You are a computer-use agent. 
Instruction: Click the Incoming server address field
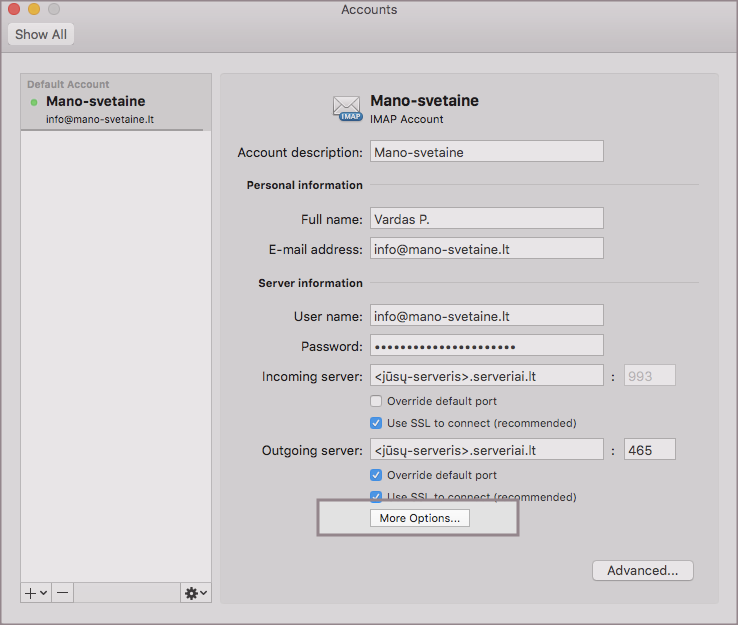(486, 376)
